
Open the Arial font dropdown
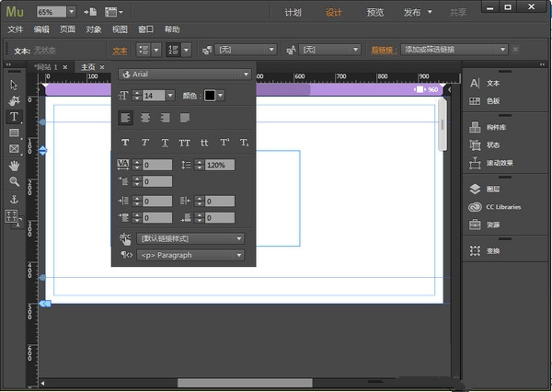(x=184, y=74)
